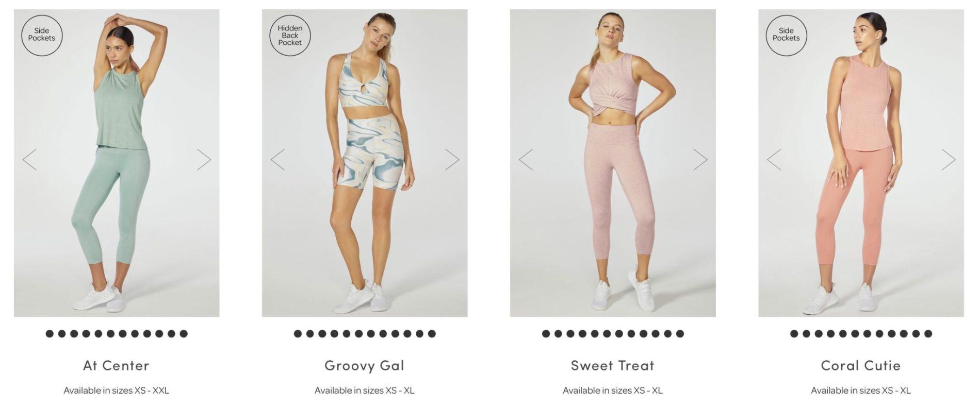
Task: Open the Groovy Gal outfit title
Action: tap(364, 365)
